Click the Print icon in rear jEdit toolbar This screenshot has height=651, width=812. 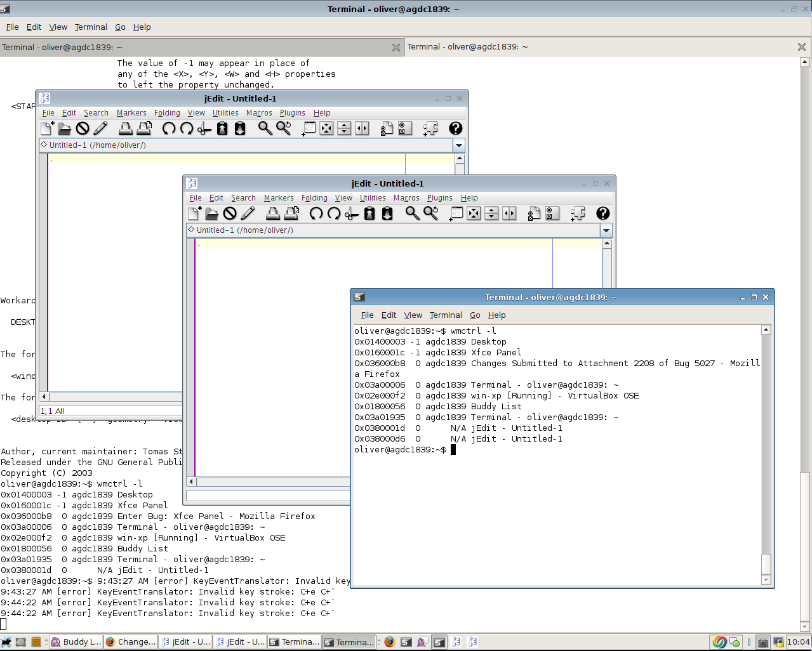tap(126, 129)
